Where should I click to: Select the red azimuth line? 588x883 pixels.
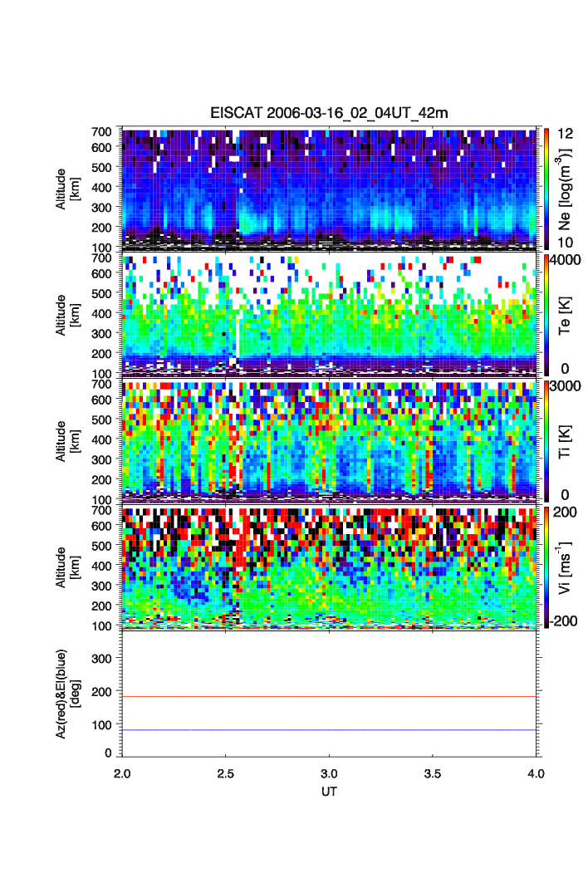[x=332, y=697]
